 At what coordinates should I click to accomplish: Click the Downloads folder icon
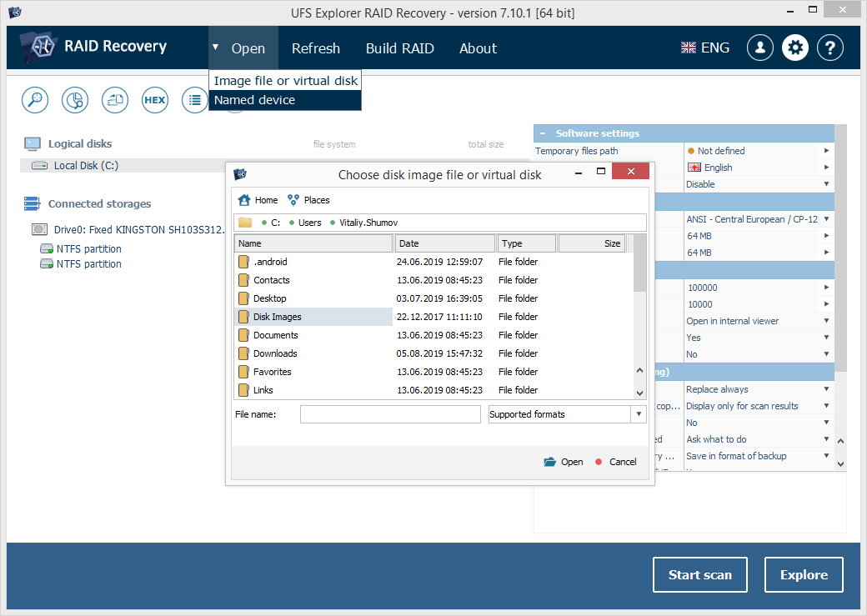(x=243, y=354)
